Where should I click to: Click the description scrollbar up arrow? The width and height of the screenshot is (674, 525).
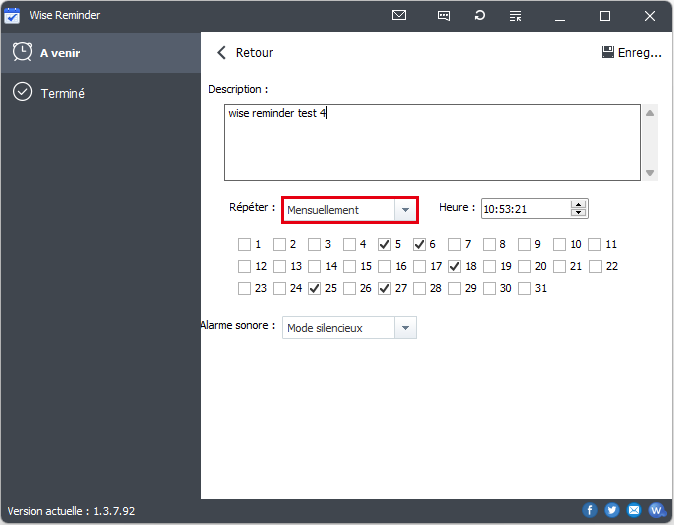(x=650, y=113)
